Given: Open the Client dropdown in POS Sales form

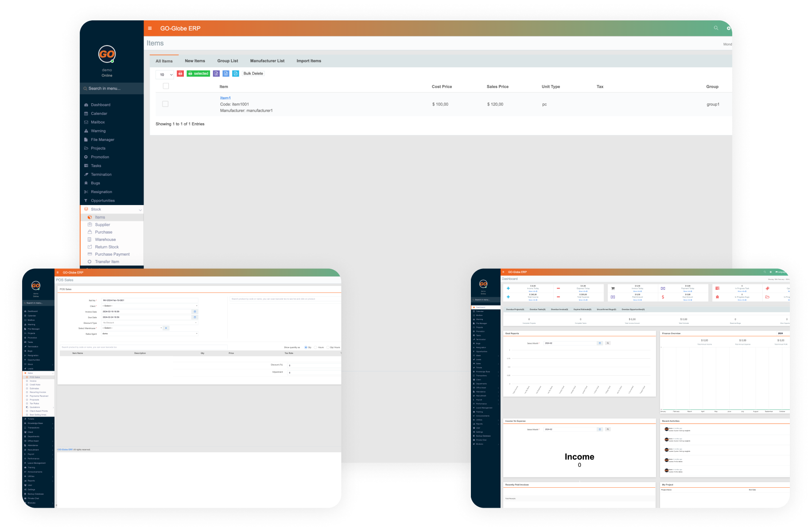Looking at the screenshot, I should (150, 306).
